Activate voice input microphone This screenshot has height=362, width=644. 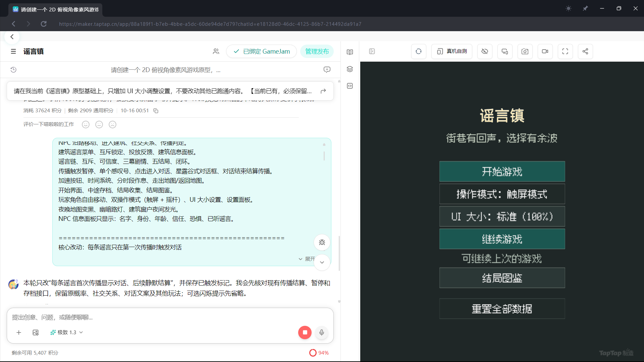point(322,332)
